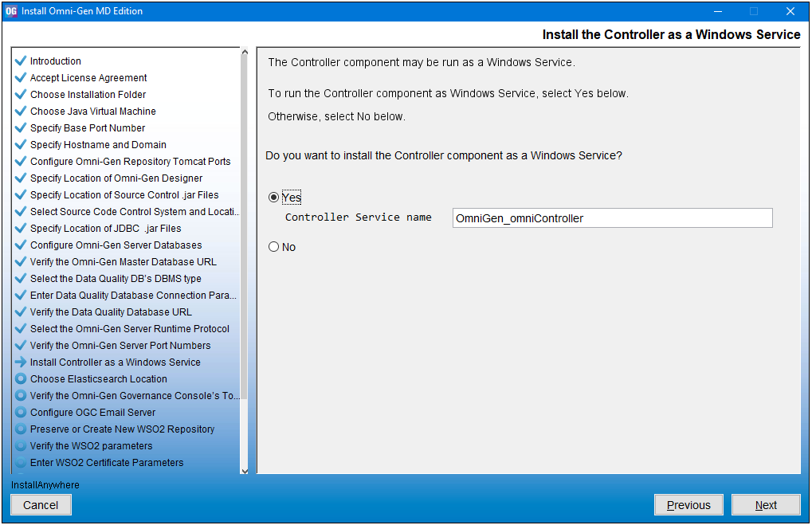Click the checkmark beside Specify Base Port Number
Image resolution: width=812 pixels, height=525 pixels.
coord(20,127)
